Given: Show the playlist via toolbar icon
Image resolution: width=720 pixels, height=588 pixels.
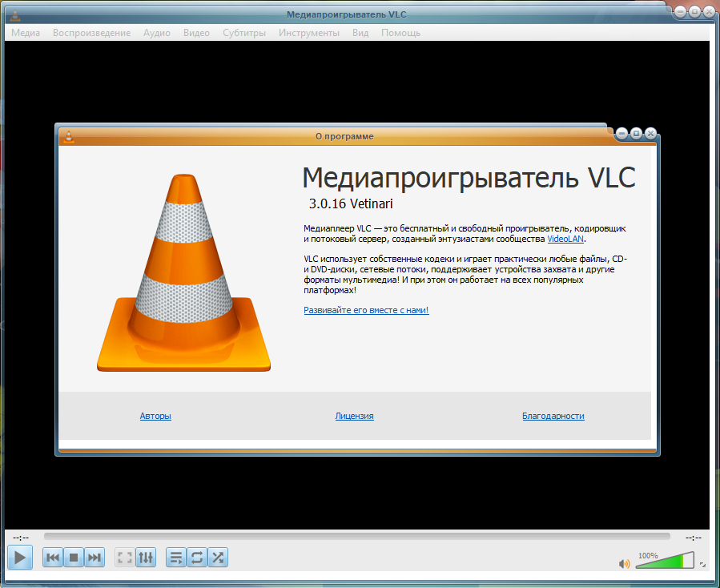Looking at the screenshot, I should [x=176, y=558].
